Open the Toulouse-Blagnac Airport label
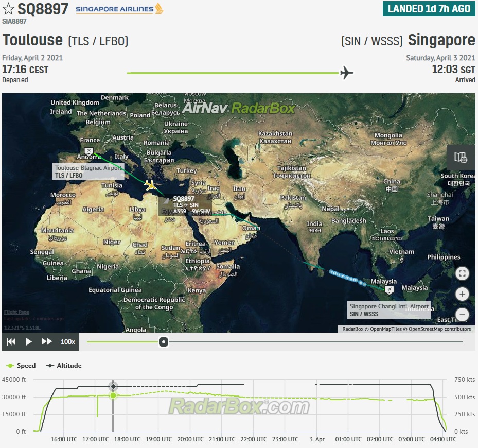Screen dimensions: 478x448 [x=88, y=171]
